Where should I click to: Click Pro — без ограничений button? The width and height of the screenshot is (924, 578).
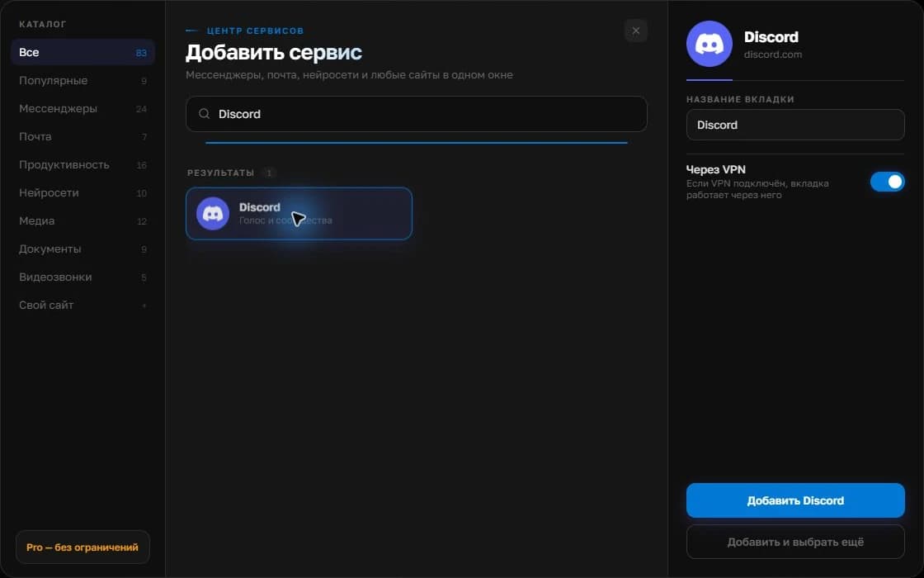82,547
